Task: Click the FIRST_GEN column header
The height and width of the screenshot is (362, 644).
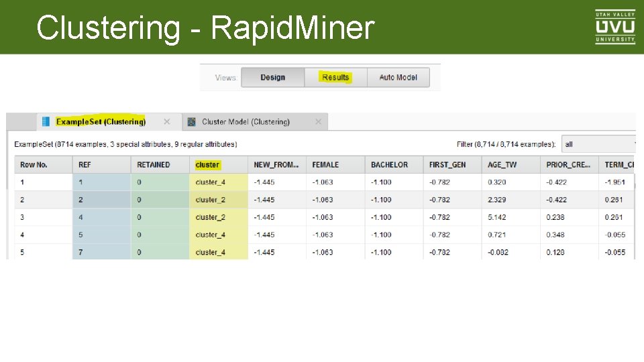Action: tap(453, 165)
